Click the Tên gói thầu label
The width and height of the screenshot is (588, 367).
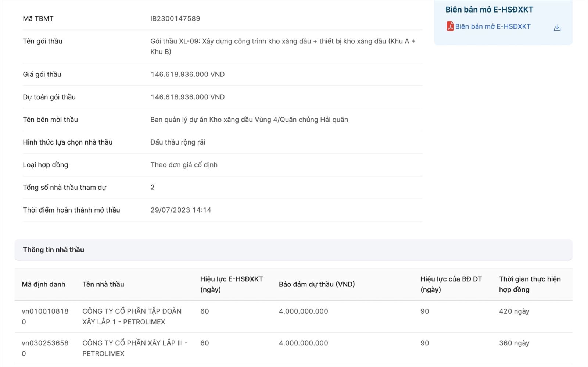point(43,41)
